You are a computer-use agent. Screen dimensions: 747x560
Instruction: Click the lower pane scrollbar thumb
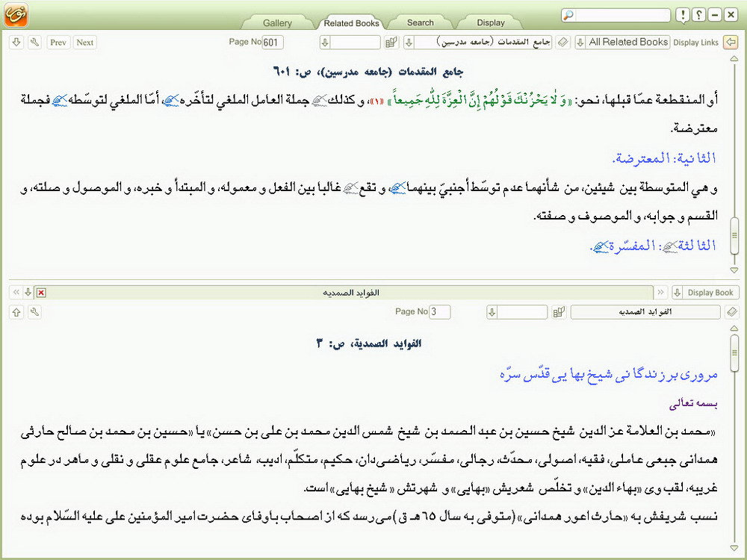[x=734, y=352]
